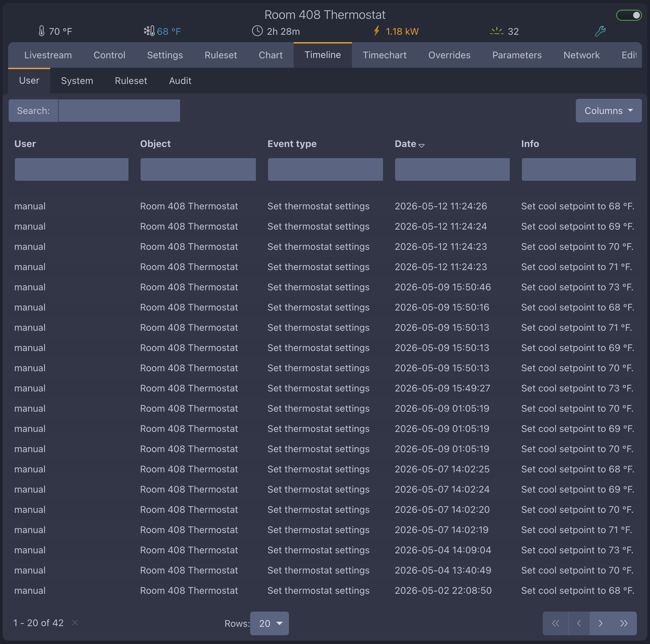650x644 pixels.
Task: Select the row dated 2026-05-07 14:02:19
Action: click(325, 530)
